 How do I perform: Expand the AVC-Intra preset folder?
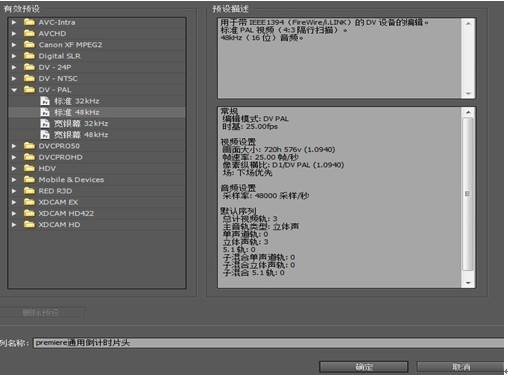pos(14,22)
